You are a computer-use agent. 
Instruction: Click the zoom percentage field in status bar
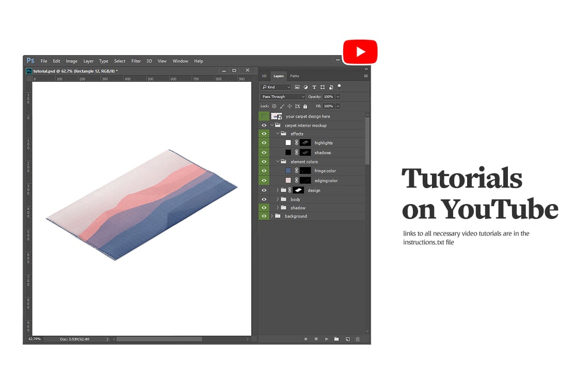(35, 339)
